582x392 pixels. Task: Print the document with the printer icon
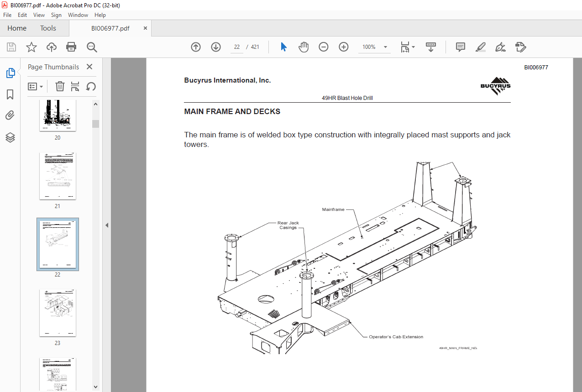(x=71, y=47)
